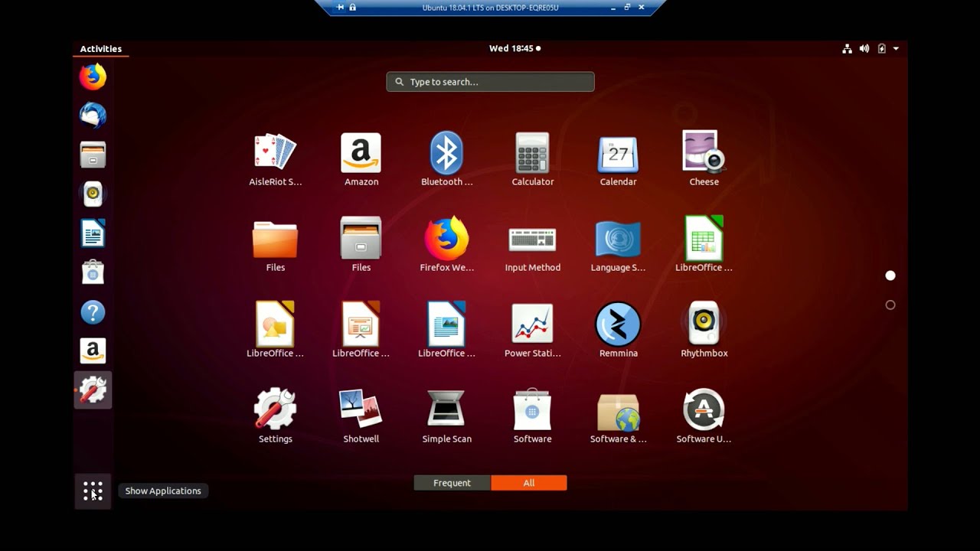Go to the second app page indicator

(890, 305)
